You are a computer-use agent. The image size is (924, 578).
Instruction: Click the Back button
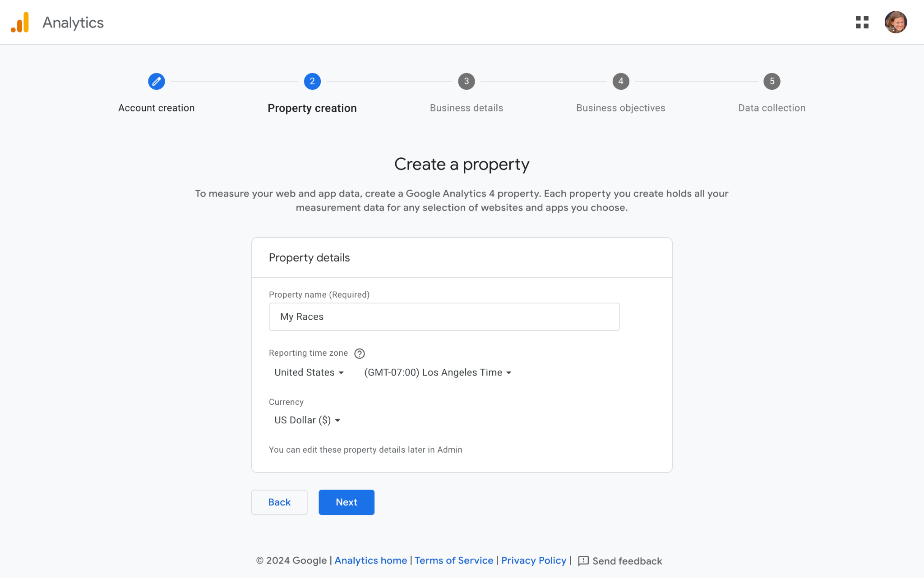[279, 502]
